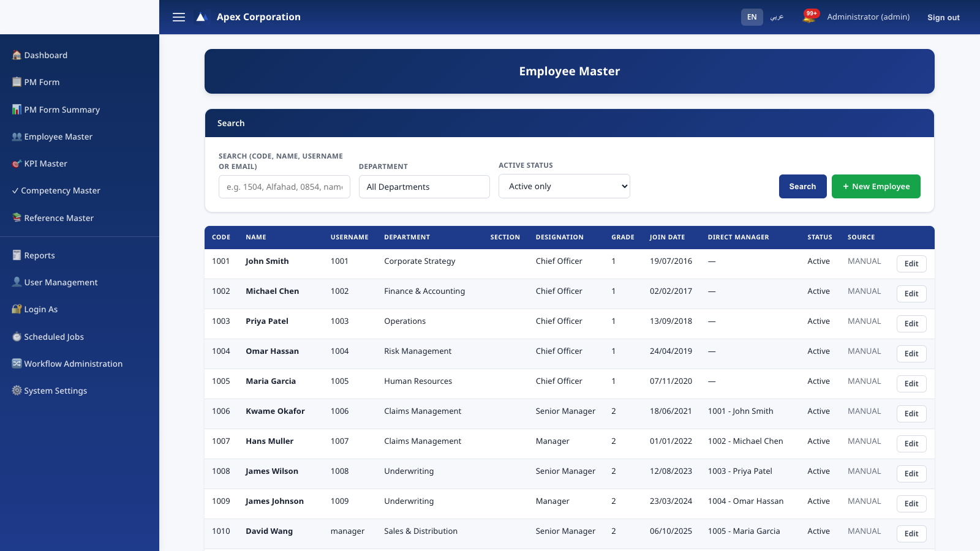Click 'Sales & Distribution' department cell
Screen dimensions: 980x551
coord(421,531)
